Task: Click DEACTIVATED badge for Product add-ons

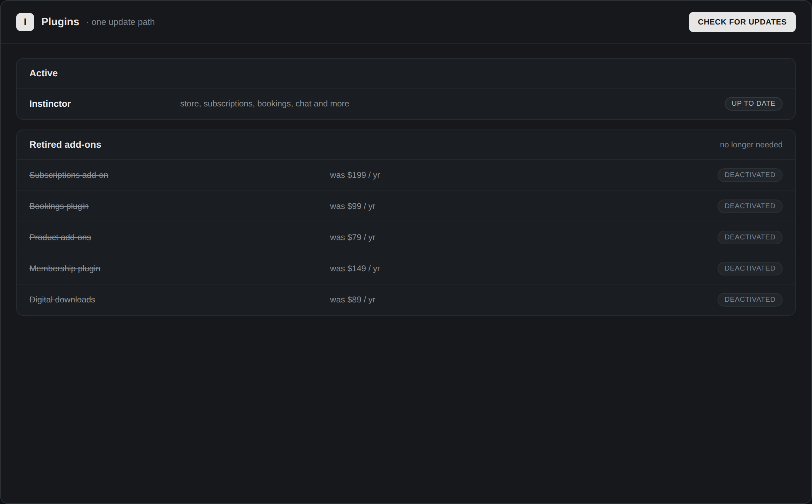Action: point(750,237)
